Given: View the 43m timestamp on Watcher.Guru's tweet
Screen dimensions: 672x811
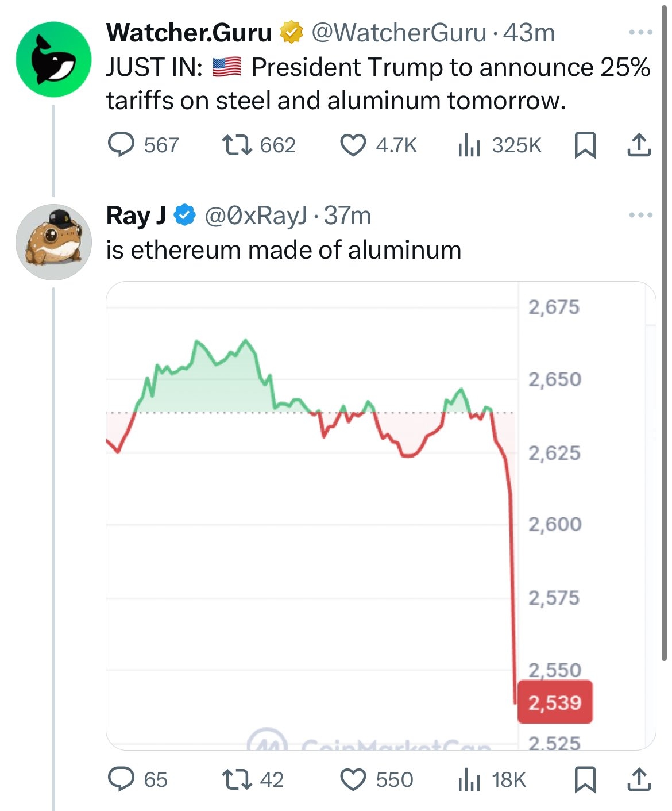Looking at the screenshot, I should tap(531, 33).
